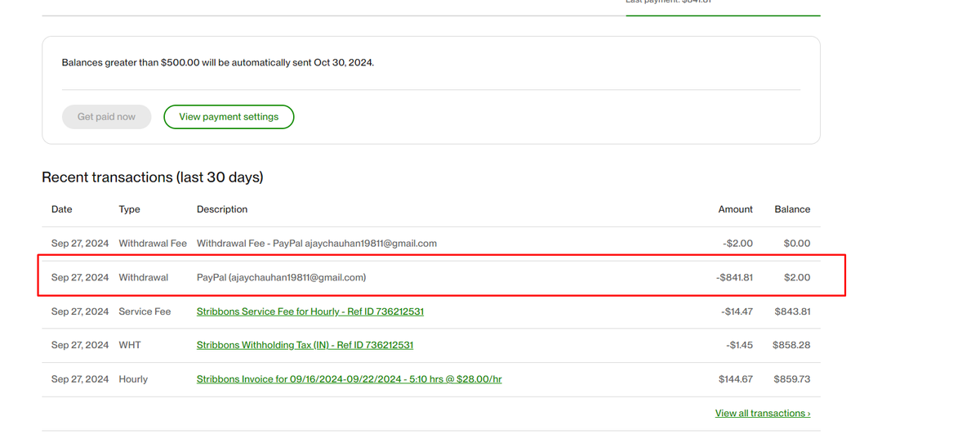Click the $843.81 balance cell

click(x=792, y=311)
